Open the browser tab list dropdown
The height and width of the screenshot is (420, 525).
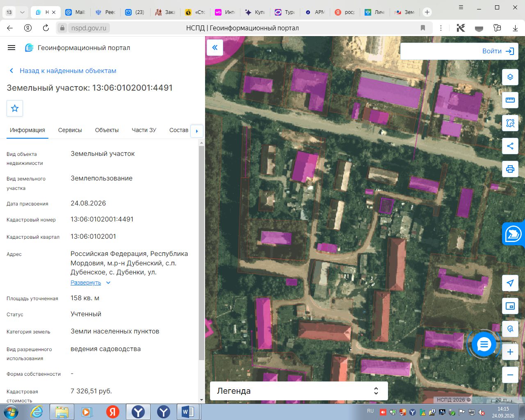point(22,12)
